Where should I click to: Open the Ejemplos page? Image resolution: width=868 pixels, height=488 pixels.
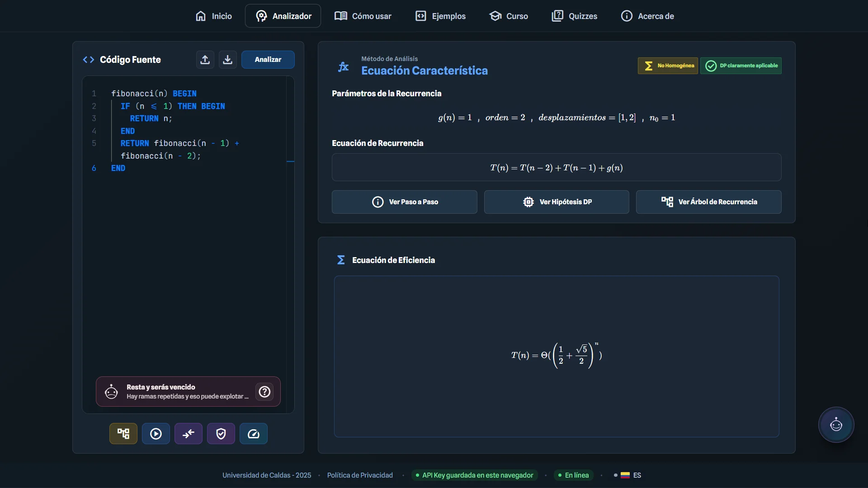[x=440, y=16]
